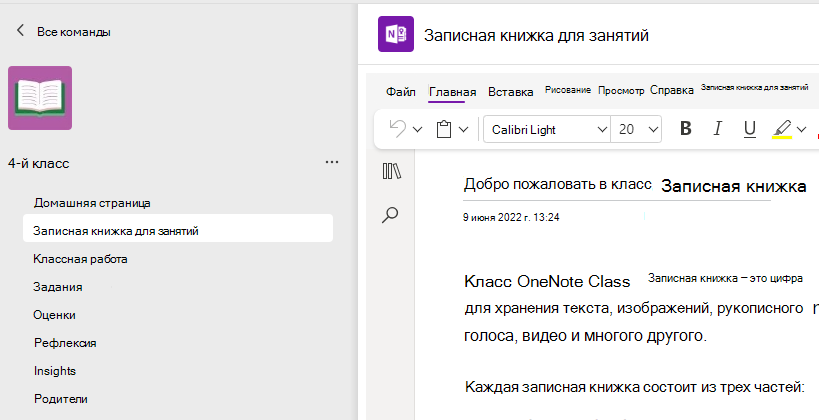Switch to the Главная tab
The width and height of the screenshot is (819, 420).
pyautogui.click(x=452, y=92)
